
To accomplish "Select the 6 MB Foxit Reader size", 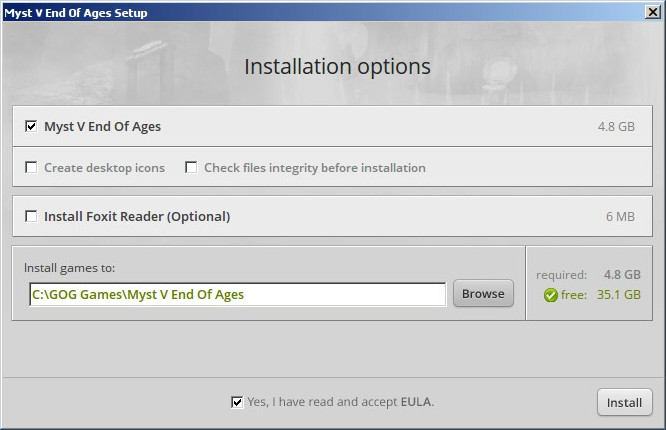I will click(620, 217).
